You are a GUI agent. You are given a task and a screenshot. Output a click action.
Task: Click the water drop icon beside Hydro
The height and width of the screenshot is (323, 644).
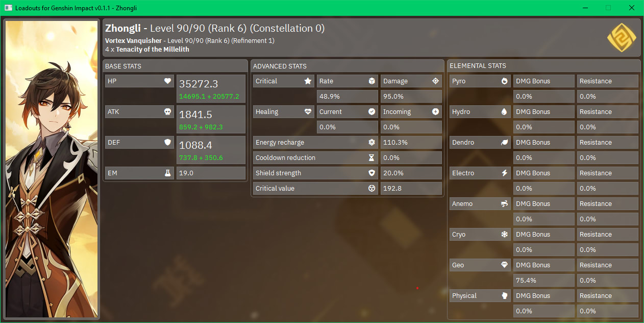coord(504,112)
